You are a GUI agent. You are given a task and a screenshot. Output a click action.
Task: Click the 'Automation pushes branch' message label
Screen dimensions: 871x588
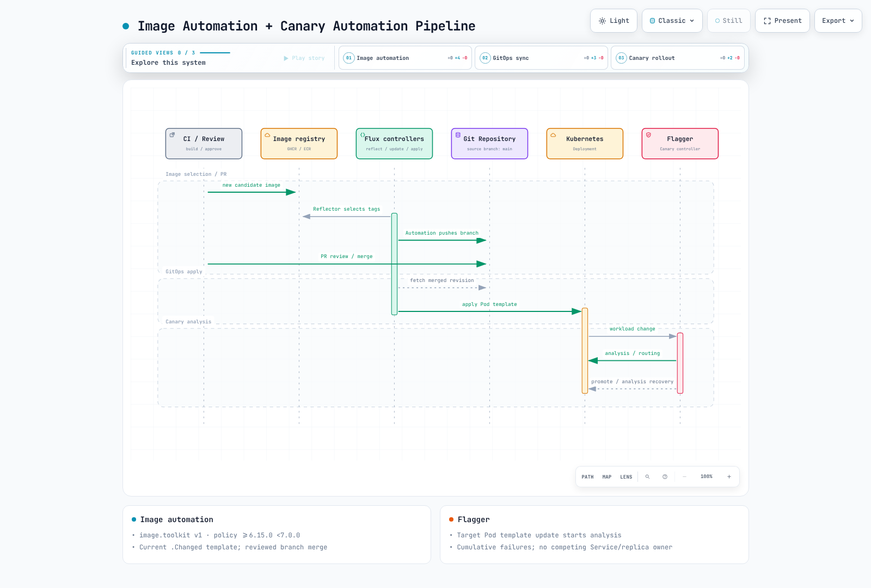tap(442, 233)
